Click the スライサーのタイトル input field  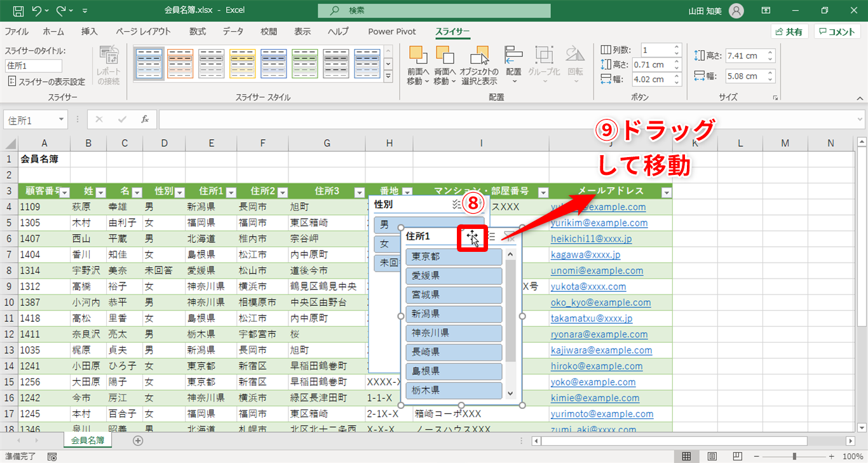[x=34, y=66]
